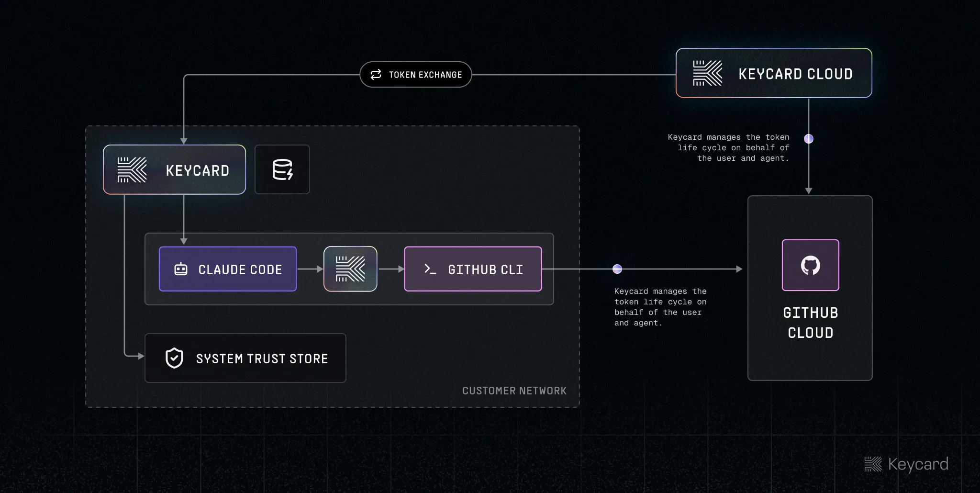Image resolution: width=980 pixels, height=493 pixels.
Task: Click the Customer Network label
Action: click(514, 391)
